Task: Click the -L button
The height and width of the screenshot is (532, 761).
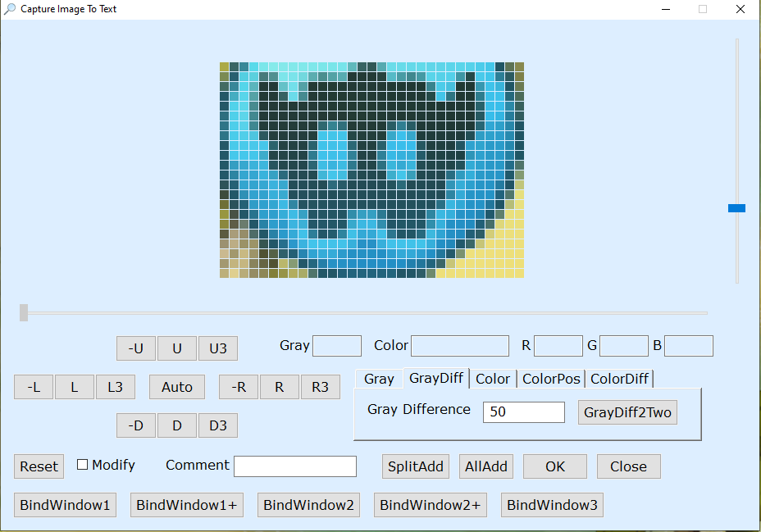Action: pyautogui.click(x=34, y=387)
